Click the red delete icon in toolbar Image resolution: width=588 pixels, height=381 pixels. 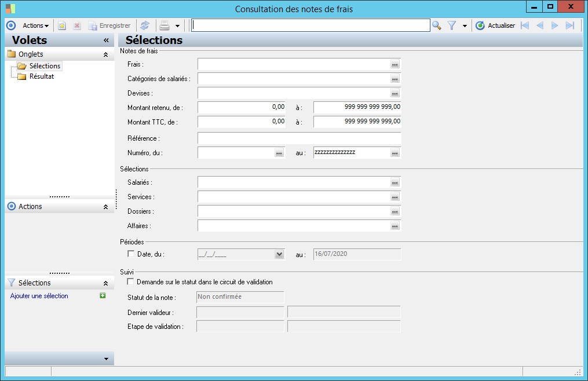tap(76, 25)
